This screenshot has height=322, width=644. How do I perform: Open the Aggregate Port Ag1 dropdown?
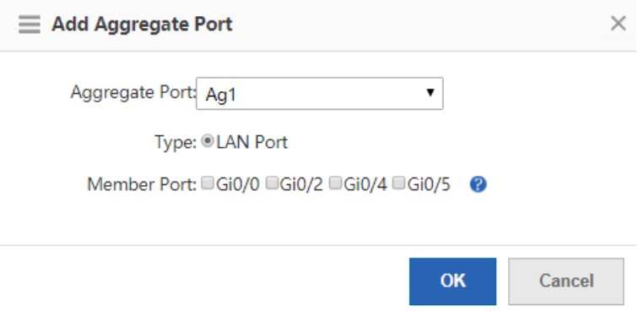click(x=320, y=94)
